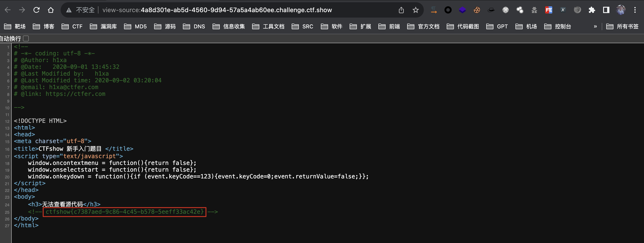The image size is (644, 243).
Task: Click the title text CTFshow 新手入门题目
Action: coord(70,149)
